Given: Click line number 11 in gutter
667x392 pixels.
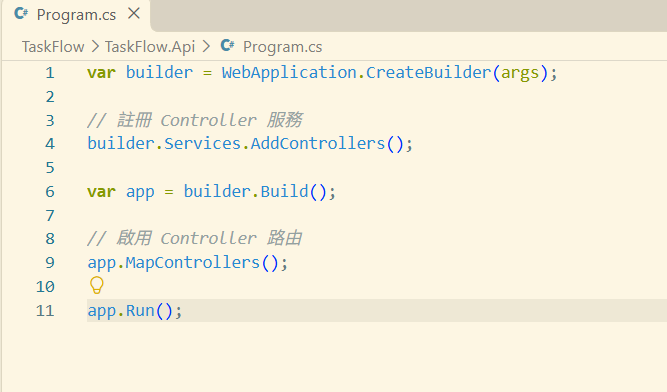Looking at the screenshot, I should (45, 311).
